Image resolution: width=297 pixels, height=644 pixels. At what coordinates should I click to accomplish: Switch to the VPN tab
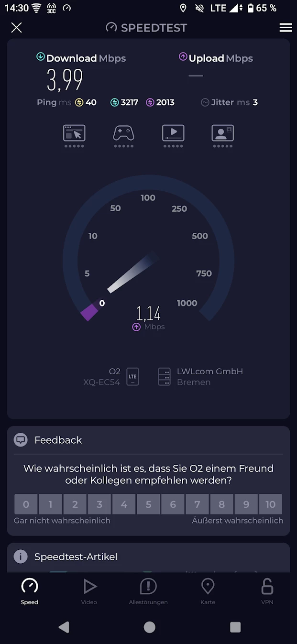(x=267, y=591)
